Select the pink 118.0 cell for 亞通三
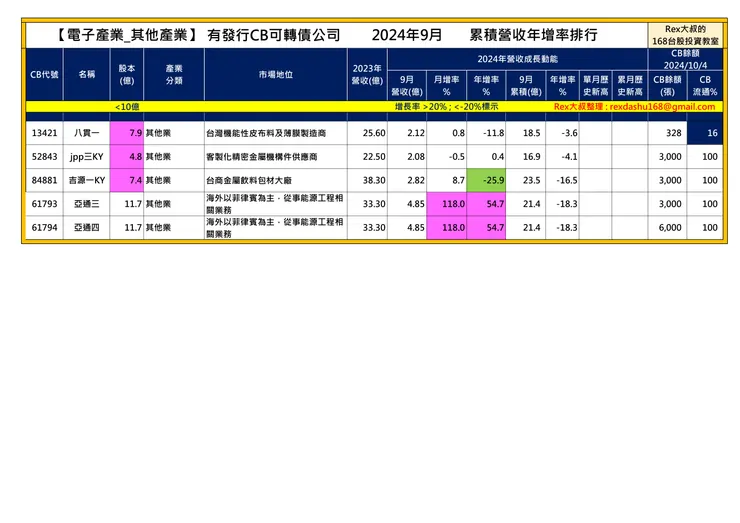This screenshot has height=523, width=740. point(446,204)
